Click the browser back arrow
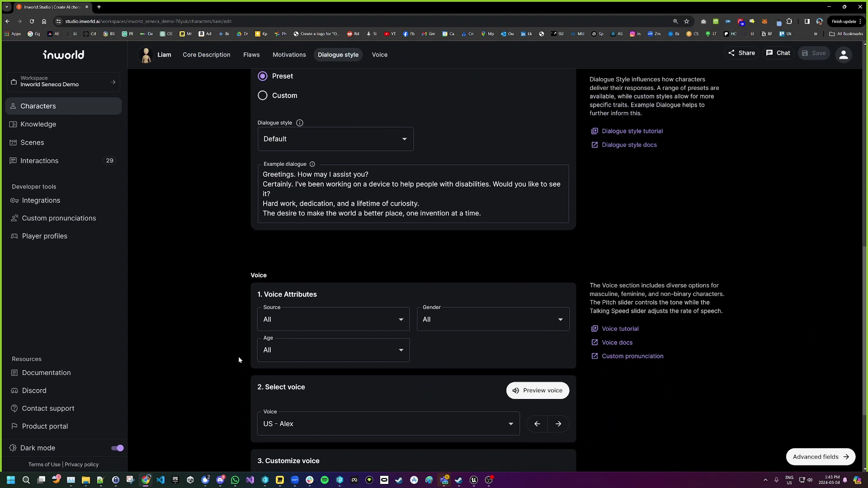 pyautogui.click(x=8, y=21)
